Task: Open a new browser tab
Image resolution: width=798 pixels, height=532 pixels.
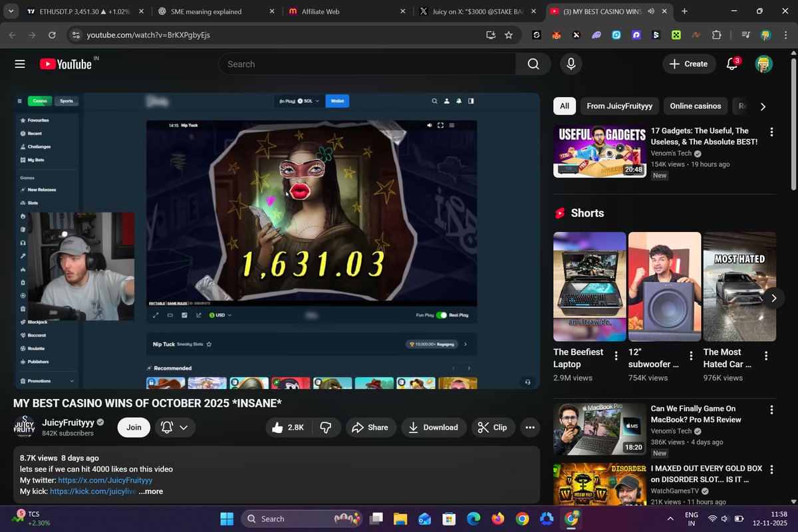Action: 684,11
